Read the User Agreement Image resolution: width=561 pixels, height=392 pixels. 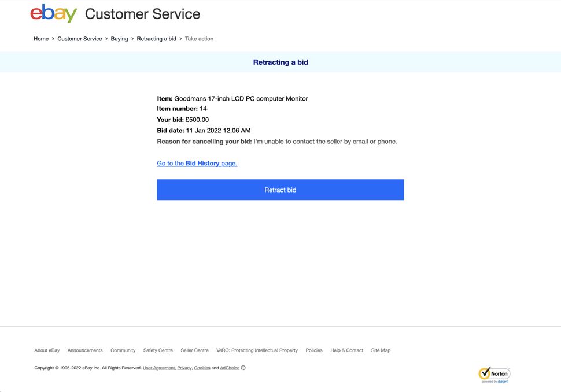pos(158,368)
